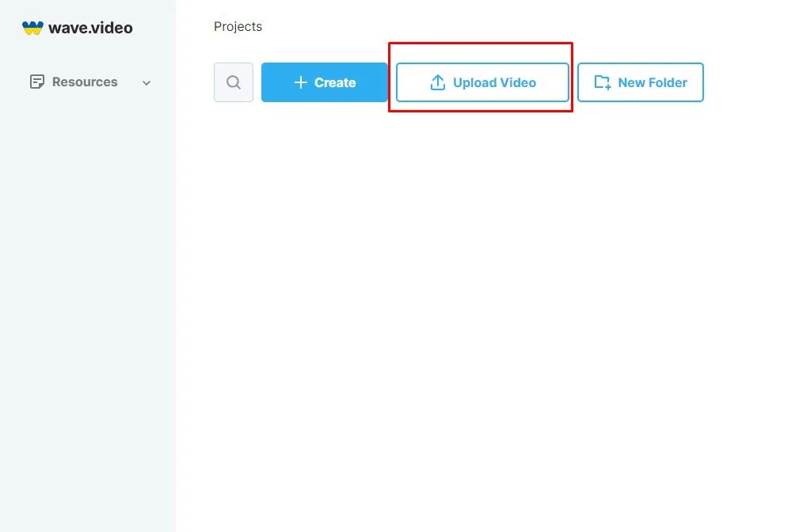Click the empty projects list area

(x=489, y=317)
